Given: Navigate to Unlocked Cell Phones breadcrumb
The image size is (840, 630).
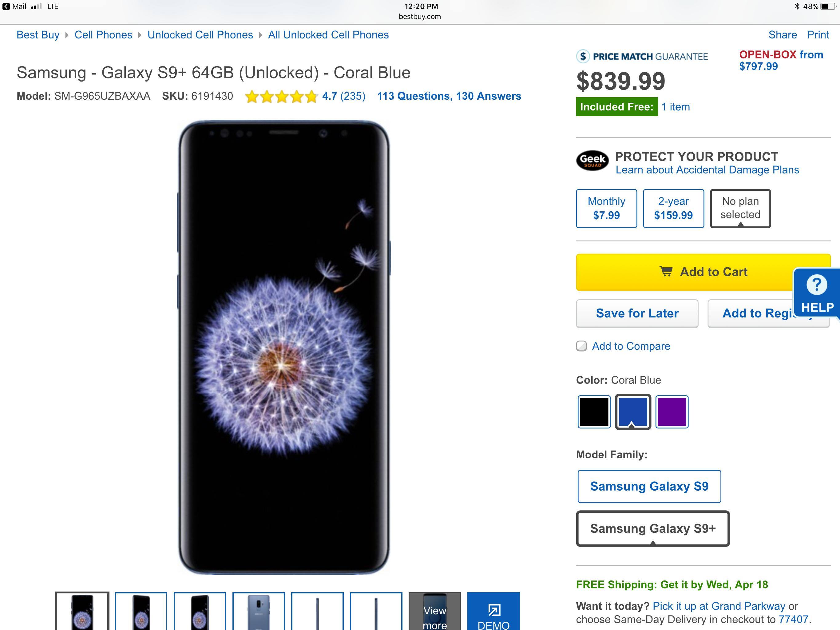Looking at the screenshot, I should coord(200,35).
